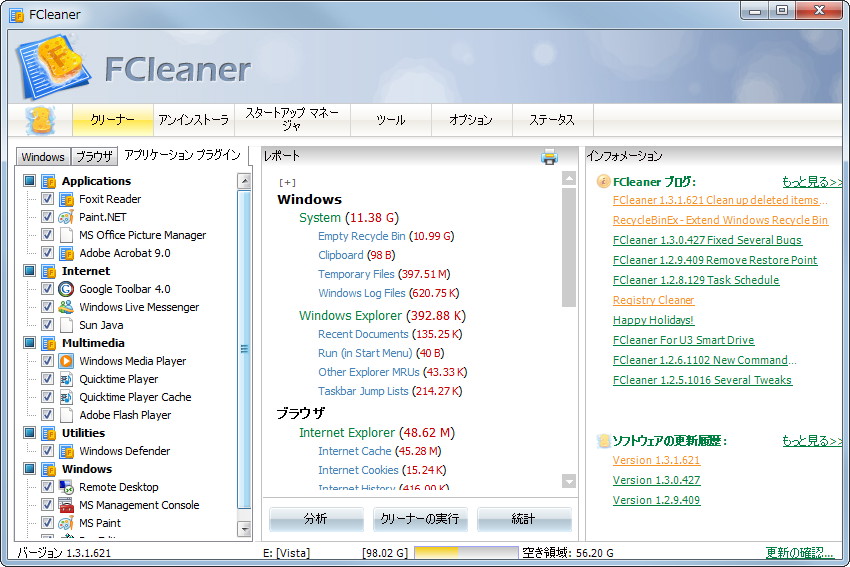This screenshot has height=567, width=850.
Task: Click the plugin list scroll down arrow
Action: point(244,529)
